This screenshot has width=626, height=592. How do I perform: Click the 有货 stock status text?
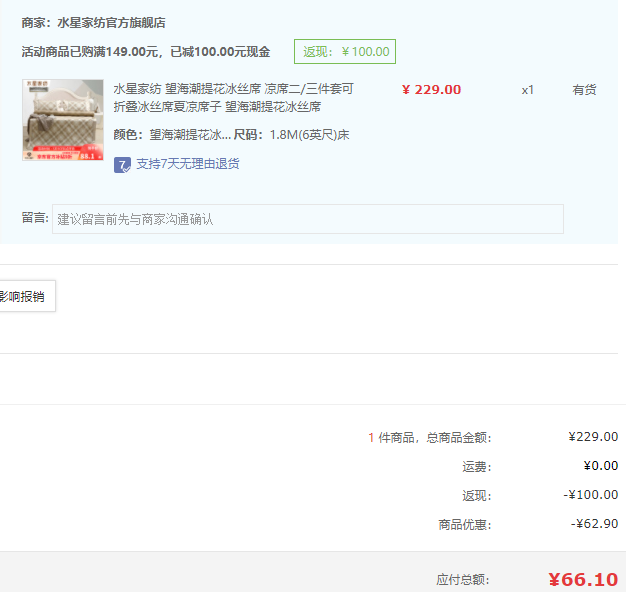pos(584,90)
